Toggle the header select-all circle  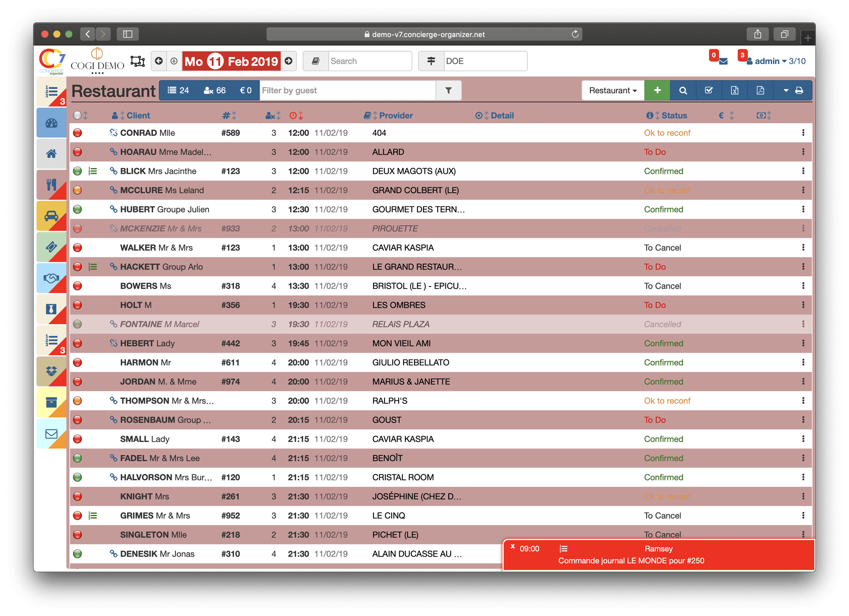tap(77, 116)
